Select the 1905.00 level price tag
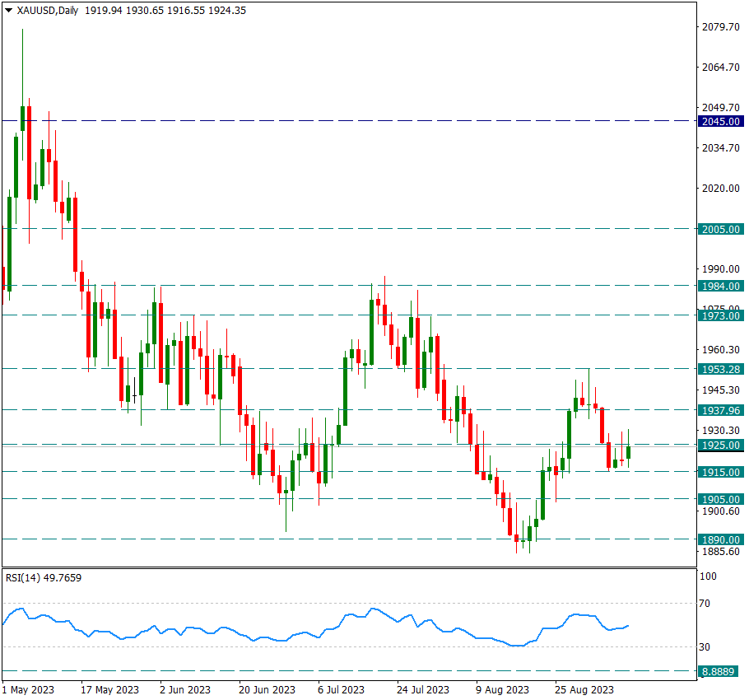This screenshot has height=700, width=749. tap(720, 499)
